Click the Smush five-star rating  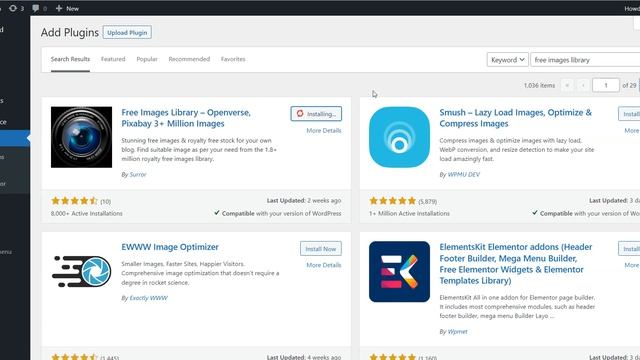[x=392, y=201]
